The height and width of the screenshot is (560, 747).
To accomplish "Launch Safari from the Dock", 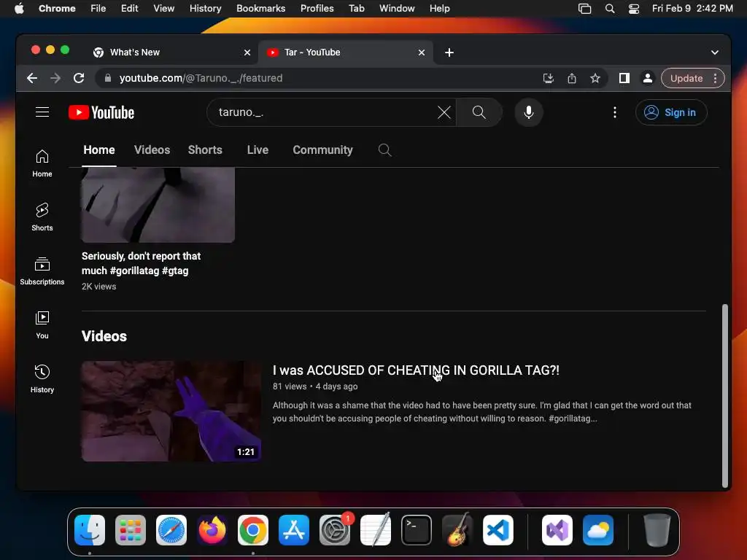I will click(x=171, y=530).
